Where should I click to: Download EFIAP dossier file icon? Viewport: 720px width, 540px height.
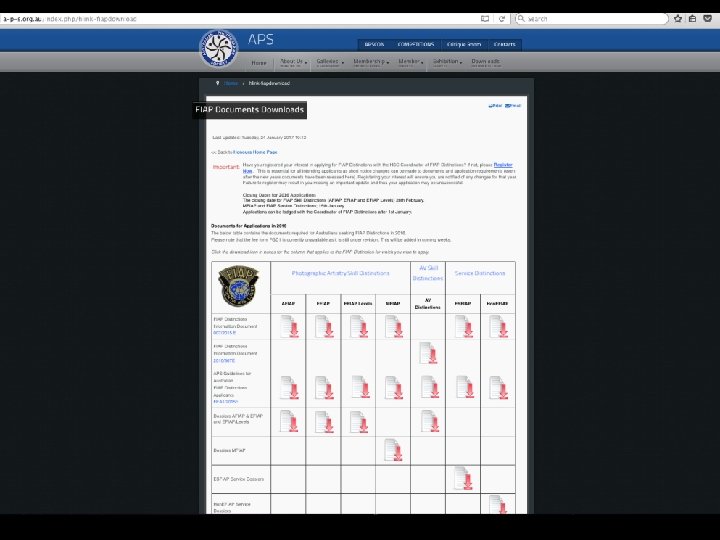click(x=324, y=422)
